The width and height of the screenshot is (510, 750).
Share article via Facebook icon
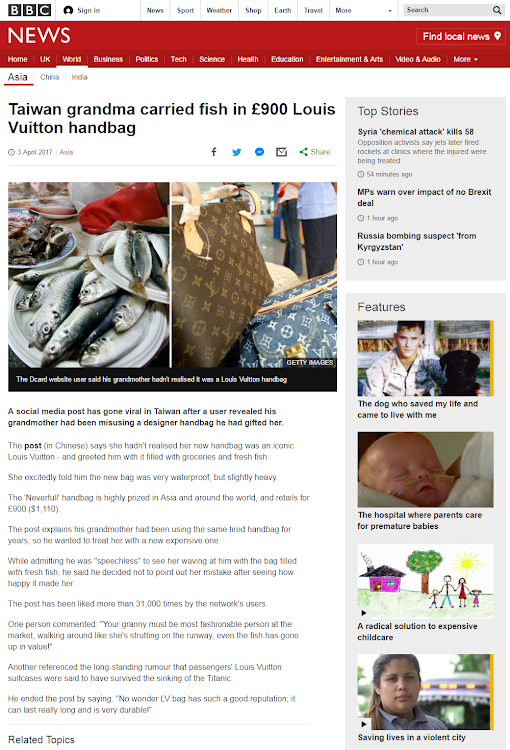tap(214, 152)
